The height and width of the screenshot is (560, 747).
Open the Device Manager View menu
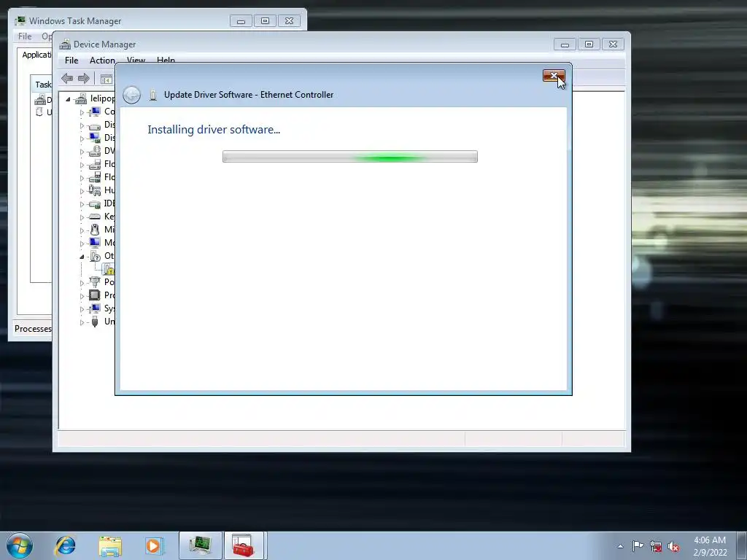click(x=136, y=59)
